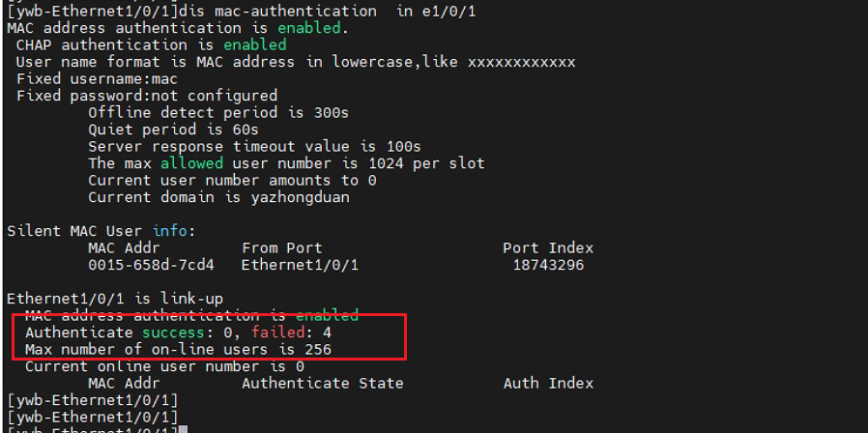Viewport: 868px width, 433px height.
Task: Click the "Fixed password:not configured" line
Action: click(x=146, y=96)
